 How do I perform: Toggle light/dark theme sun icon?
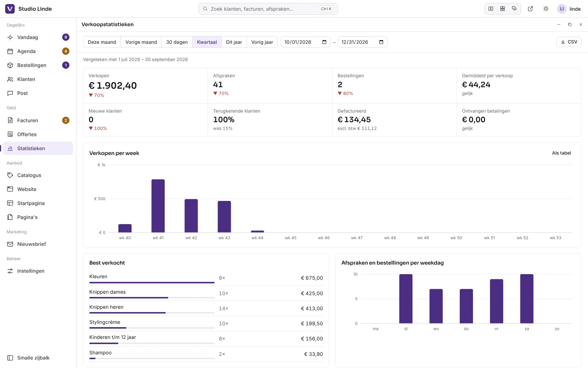click(x=546, y=9)
